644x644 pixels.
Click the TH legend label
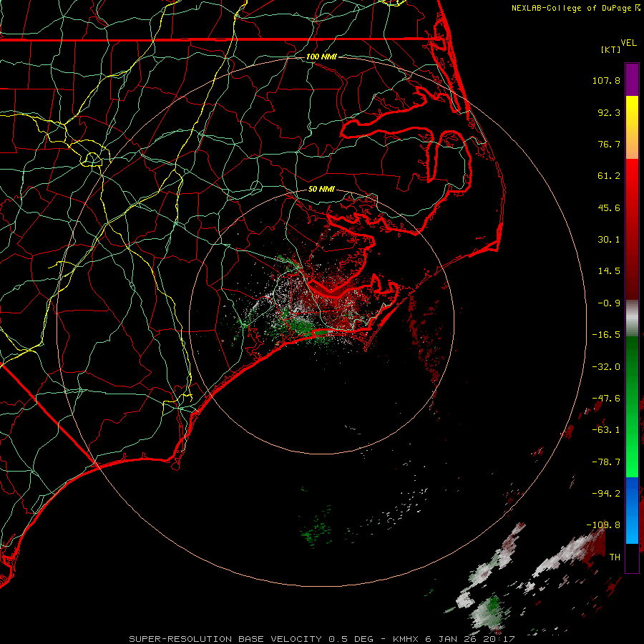[615, 557]
